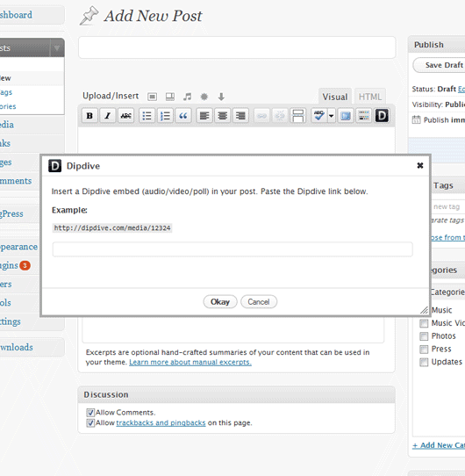Click the Publish immediately calendar icon
This screenshot has width=465, height=476.
tap(416, 120)
